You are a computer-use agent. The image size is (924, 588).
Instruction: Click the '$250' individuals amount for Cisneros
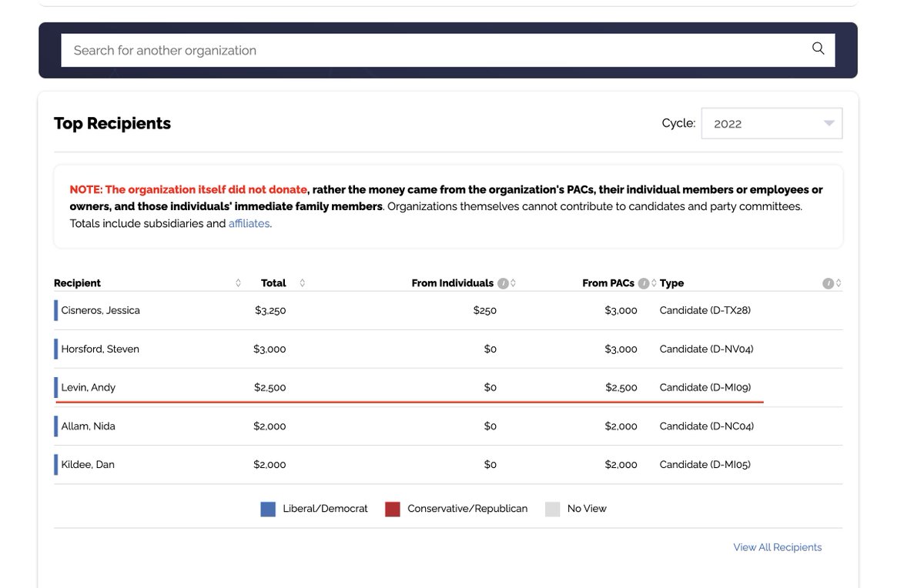pyautogui.click(x=485, y=310)
